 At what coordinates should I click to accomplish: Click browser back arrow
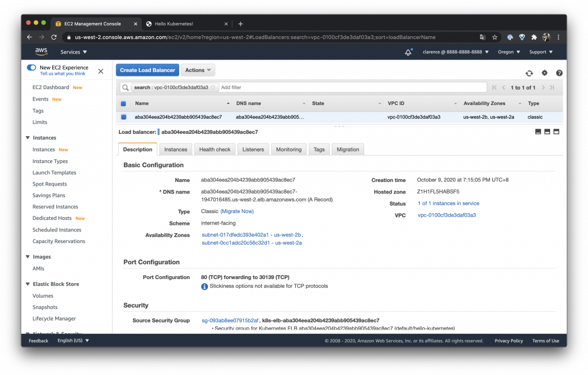click(30, 37)
